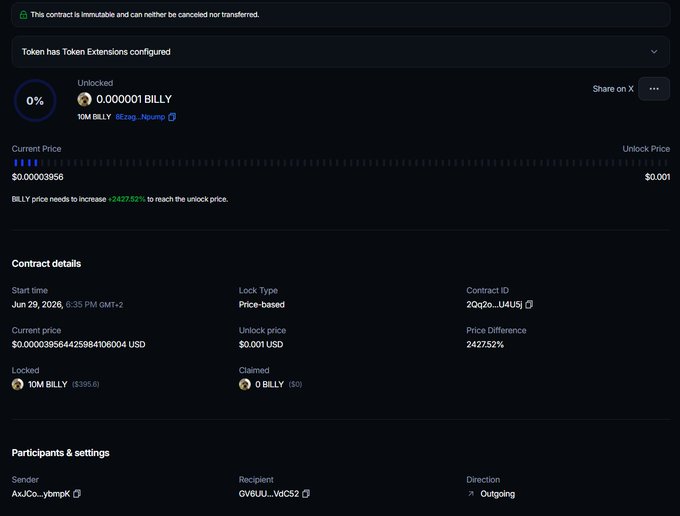This screenshot has width=680, height=516.
Task: Select the $0.001 unlock price under the bar
Action: pos(657,177)
